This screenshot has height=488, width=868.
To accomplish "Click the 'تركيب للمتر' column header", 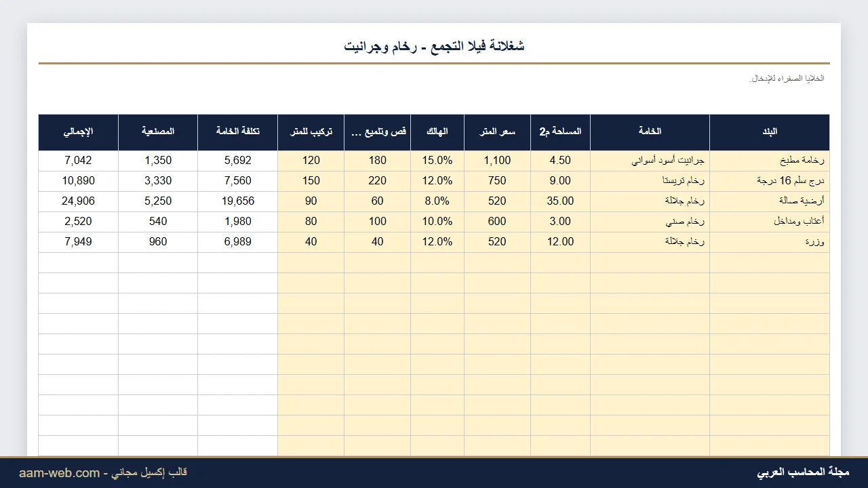I will click(311, 132).
